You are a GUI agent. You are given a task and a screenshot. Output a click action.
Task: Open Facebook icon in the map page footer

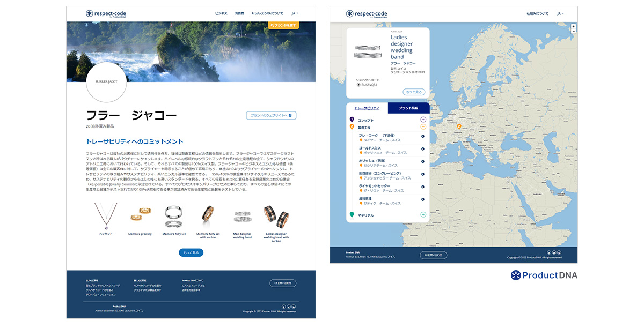(549, 252)
